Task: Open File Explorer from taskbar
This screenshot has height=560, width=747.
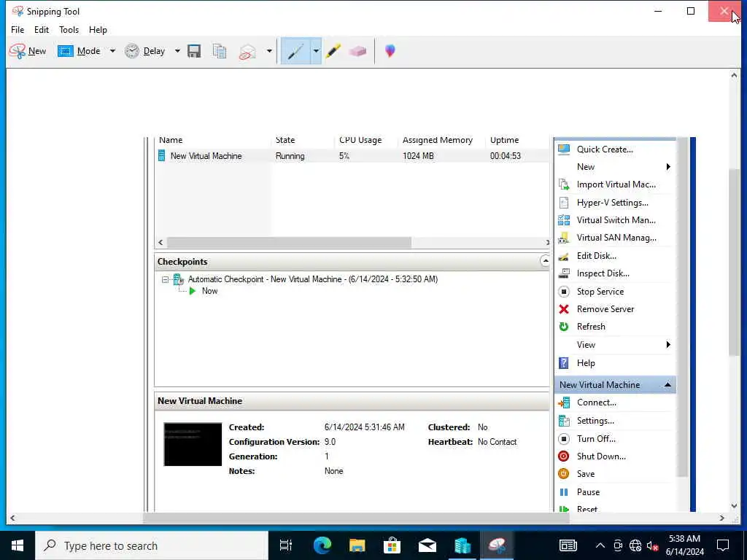Action: pos(357,545)
